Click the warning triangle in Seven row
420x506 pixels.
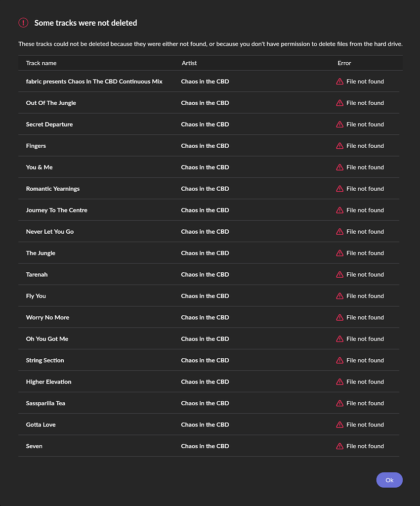339,446
